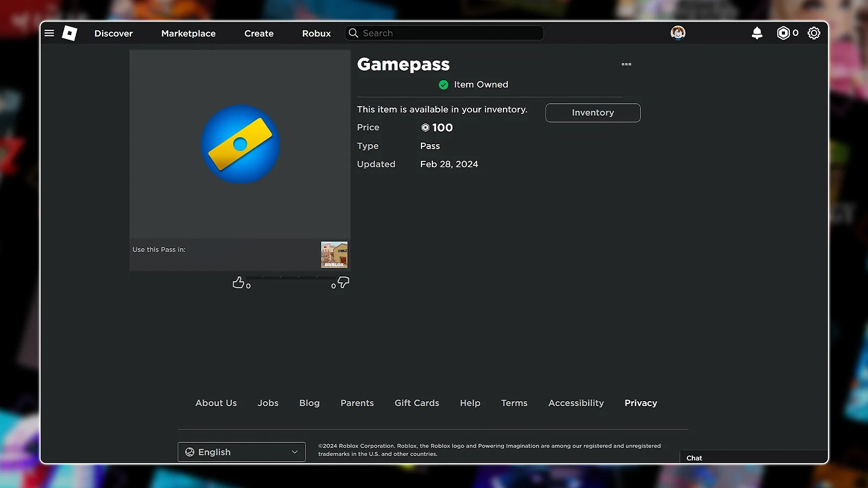Focus the Search input field
The width and height of the screenshot is (868, 488).
tap(444, 33)
